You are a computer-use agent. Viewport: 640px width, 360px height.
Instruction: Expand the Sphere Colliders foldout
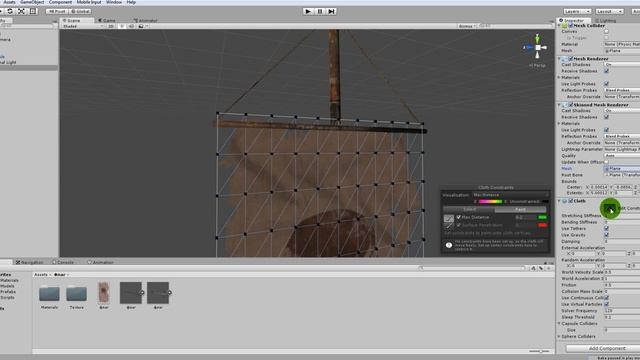coord(559,336)
